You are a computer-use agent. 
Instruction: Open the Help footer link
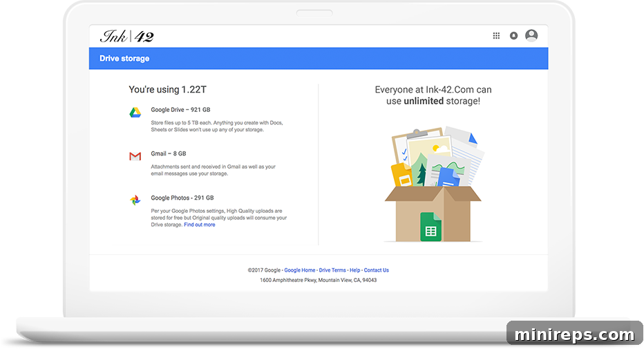355,270
